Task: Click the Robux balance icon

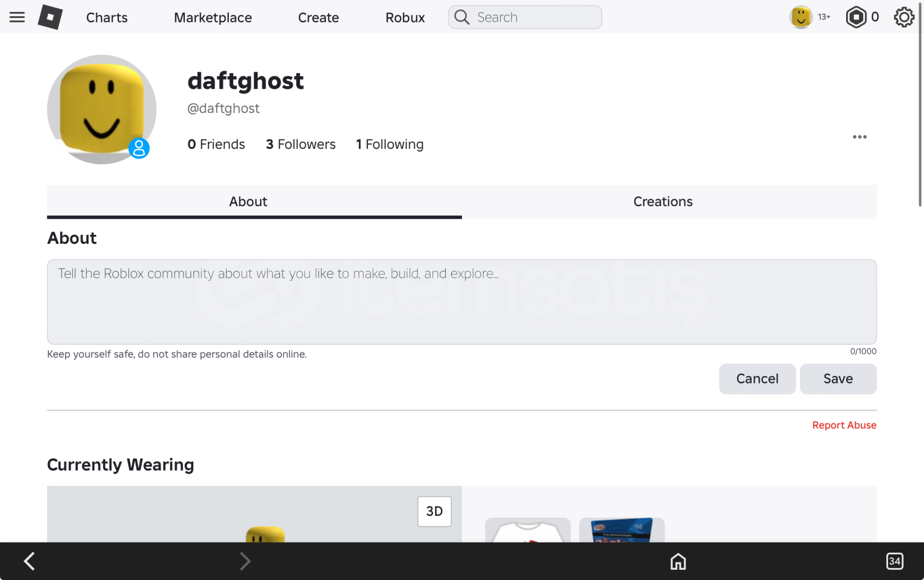Action: [x=856, y=17]
